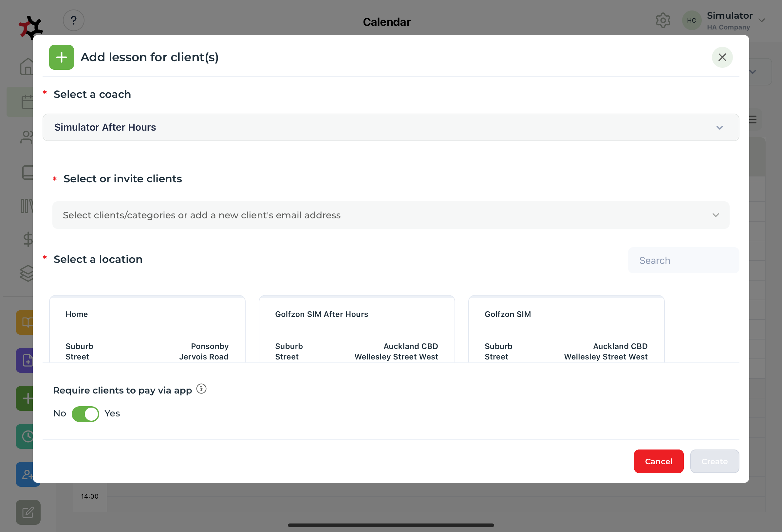Screen dimensions: 782x532
Task: Click the location Search field
Action: [x=683, y=261]
